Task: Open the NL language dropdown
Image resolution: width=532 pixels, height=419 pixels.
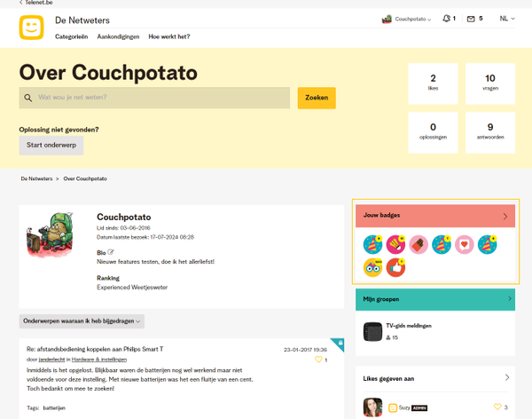Action: [x=507, y=19]
